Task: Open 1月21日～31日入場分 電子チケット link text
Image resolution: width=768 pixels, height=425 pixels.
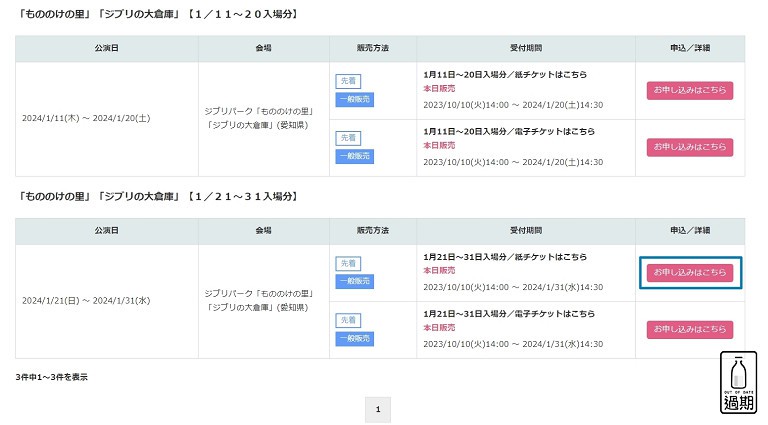Action: (509, 313)
